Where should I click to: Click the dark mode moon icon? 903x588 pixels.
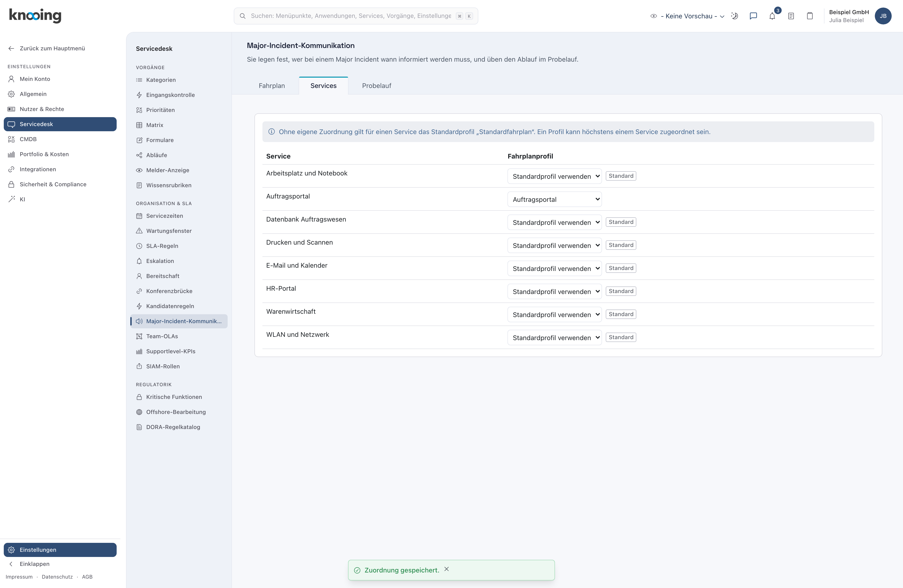click(735, 16)
